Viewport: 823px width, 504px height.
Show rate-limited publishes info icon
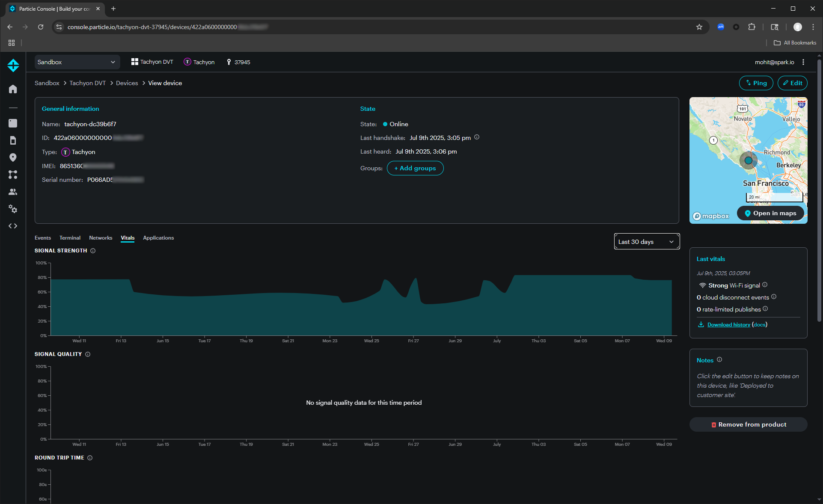(x=765, y=308)
